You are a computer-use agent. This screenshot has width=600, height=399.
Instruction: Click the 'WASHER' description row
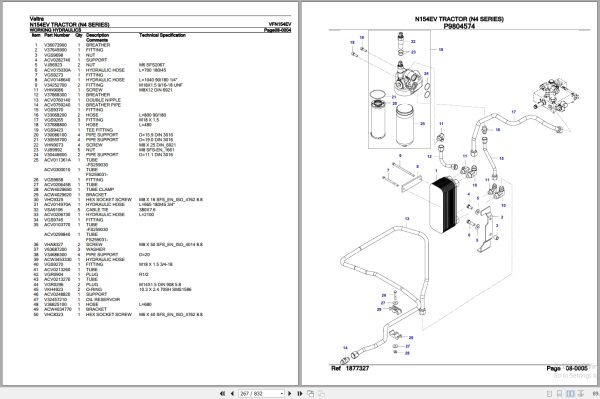coord(96,249)
